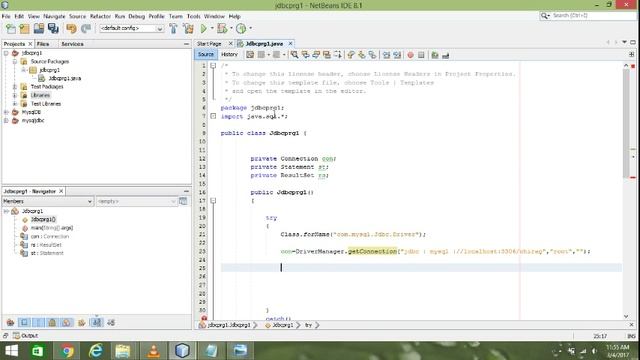Toggle Sort by Source in Navigator

(111, 322)
